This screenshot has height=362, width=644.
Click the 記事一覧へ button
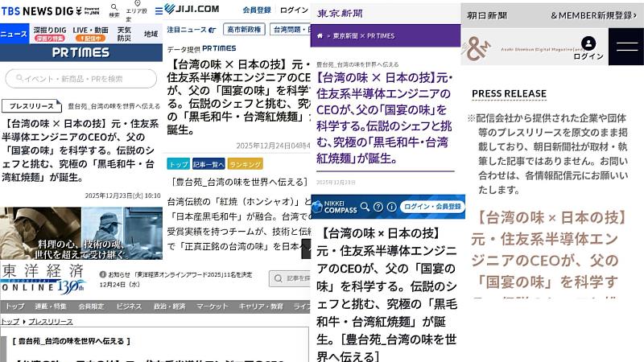208,164
